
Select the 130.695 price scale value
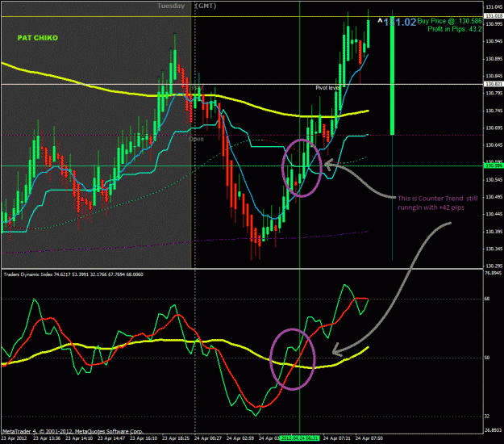[494, 128]
